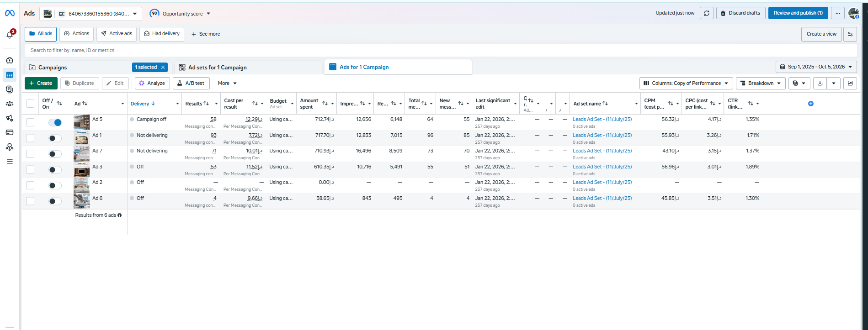The width and height of the screenshot is (868, 330).
Task: Click See more filters
Action: coord(206,34)
